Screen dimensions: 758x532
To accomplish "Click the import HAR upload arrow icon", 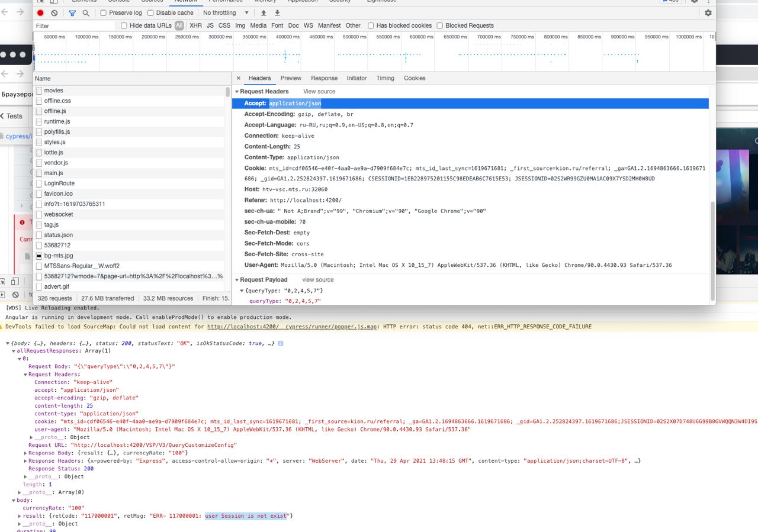I will click(264, 13).
